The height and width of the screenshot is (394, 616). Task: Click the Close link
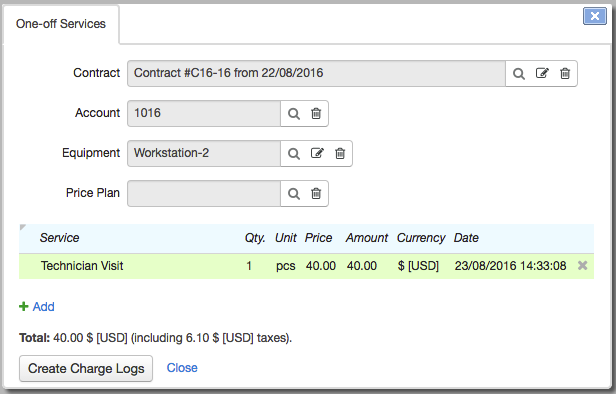point(182,368)
